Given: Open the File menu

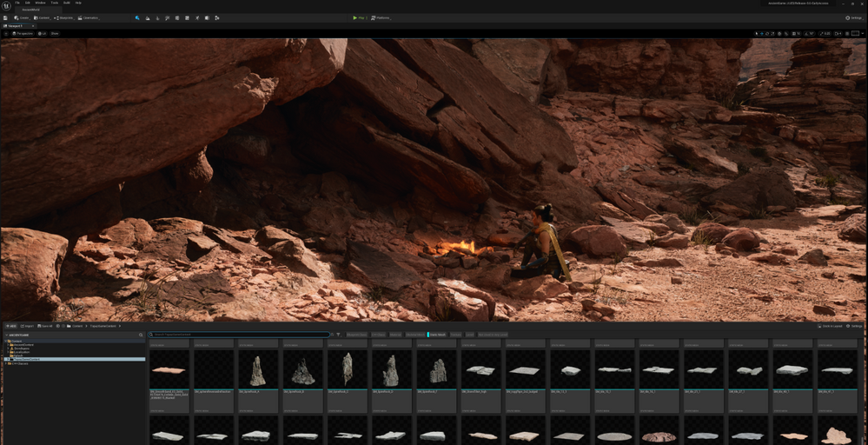Looking at the screenshot, I should [17, 3].
